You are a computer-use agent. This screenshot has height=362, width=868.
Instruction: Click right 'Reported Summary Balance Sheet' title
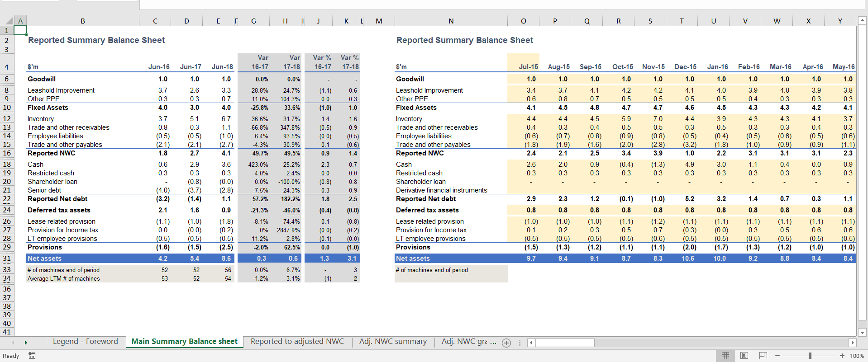465,40
